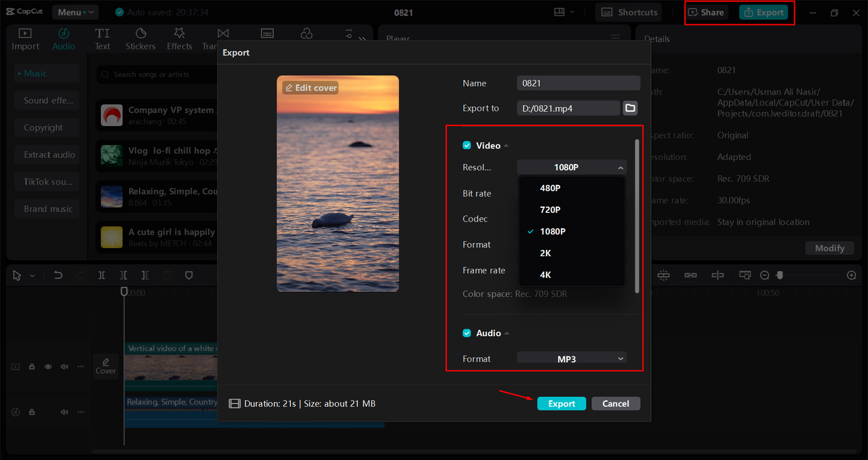The image size is (868, 460).
Task: Open the Adjustment sliders tab
Action: tap(349, 33)
